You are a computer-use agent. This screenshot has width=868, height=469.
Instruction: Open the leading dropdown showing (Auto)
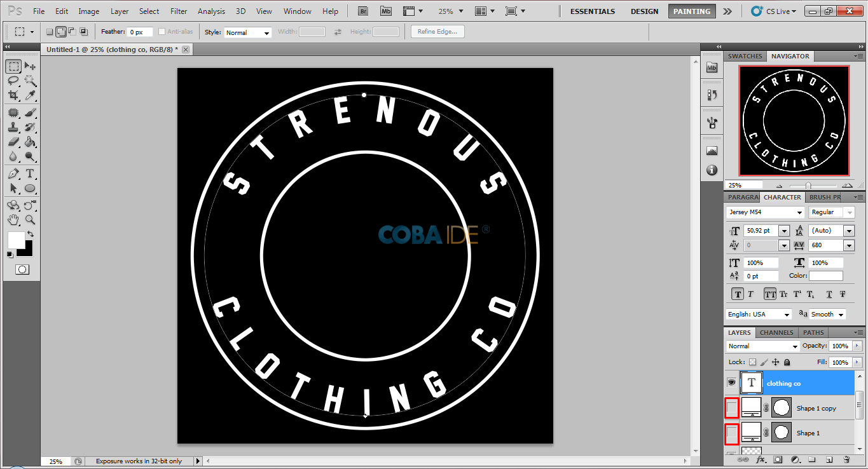coord(849,231)
